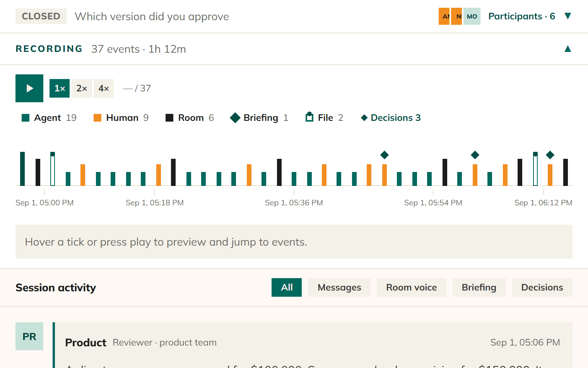
Task: Filter session activity to Messages
Action: 339,287
